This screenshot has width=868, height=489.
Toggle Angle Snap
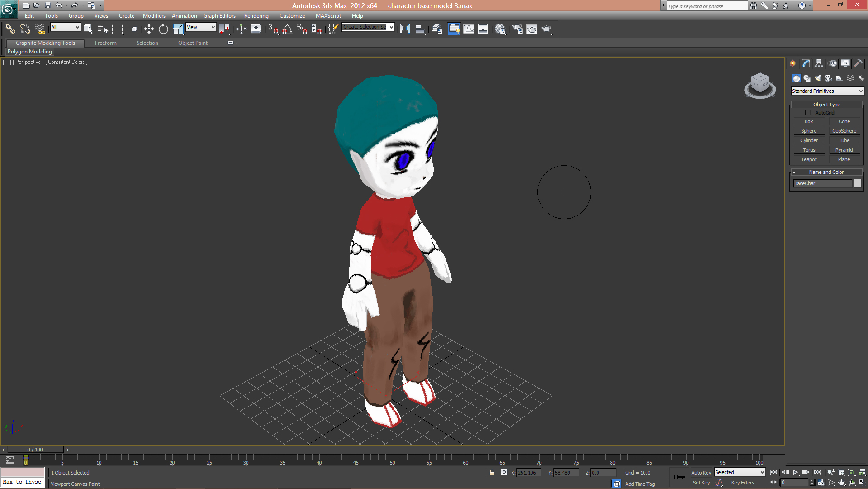pos(287,29)
